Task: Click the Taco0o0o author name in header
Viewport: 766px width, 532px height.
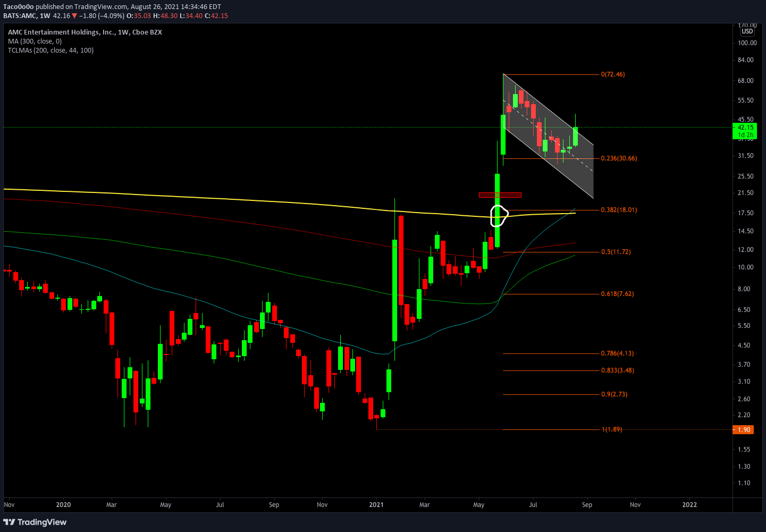Action: pyautogui.click(x=19, y=7)
